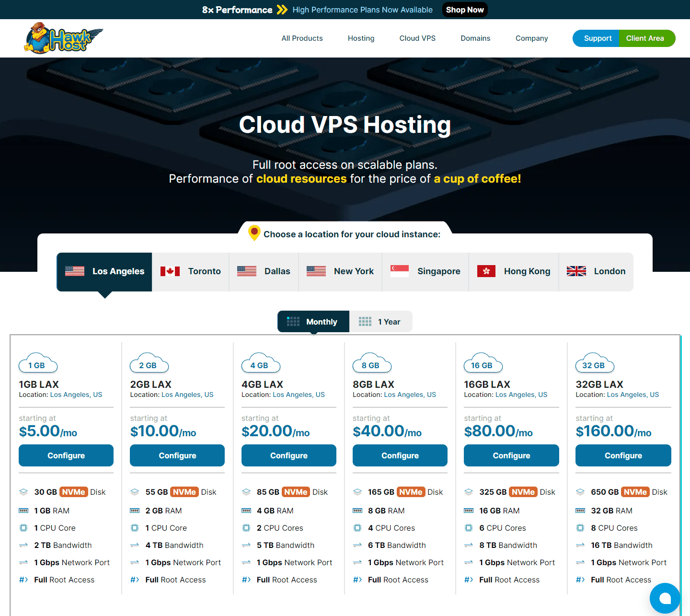This screenshot has width=690, height=616.
Task: Configure the 2GB LAX plan
Action: click(177, 455)
